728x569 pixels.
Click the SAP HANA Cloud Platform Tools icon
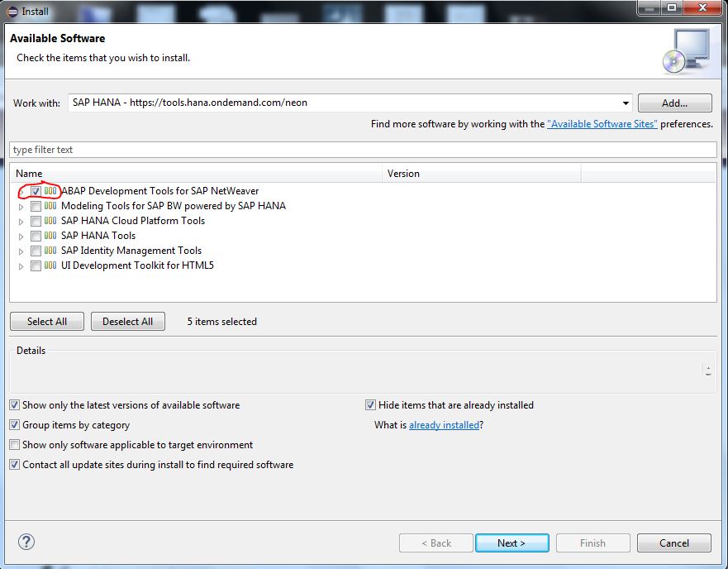point(50,221)
